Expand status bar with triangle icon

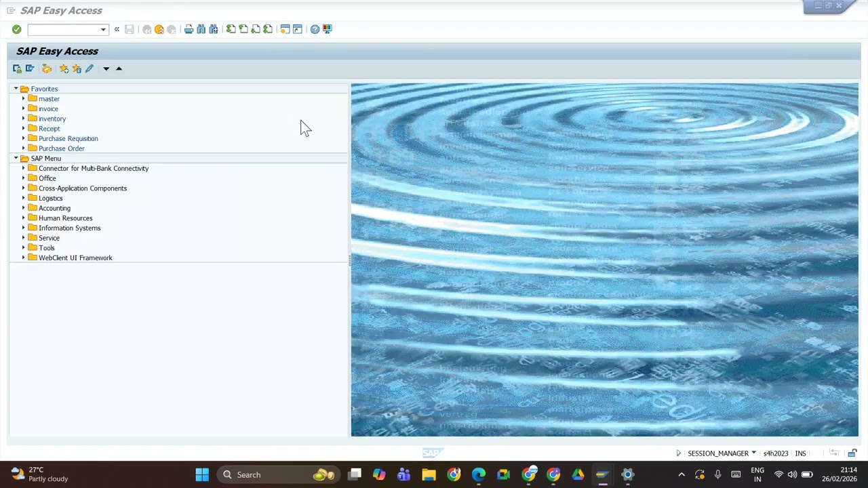(x=678, y=453)
